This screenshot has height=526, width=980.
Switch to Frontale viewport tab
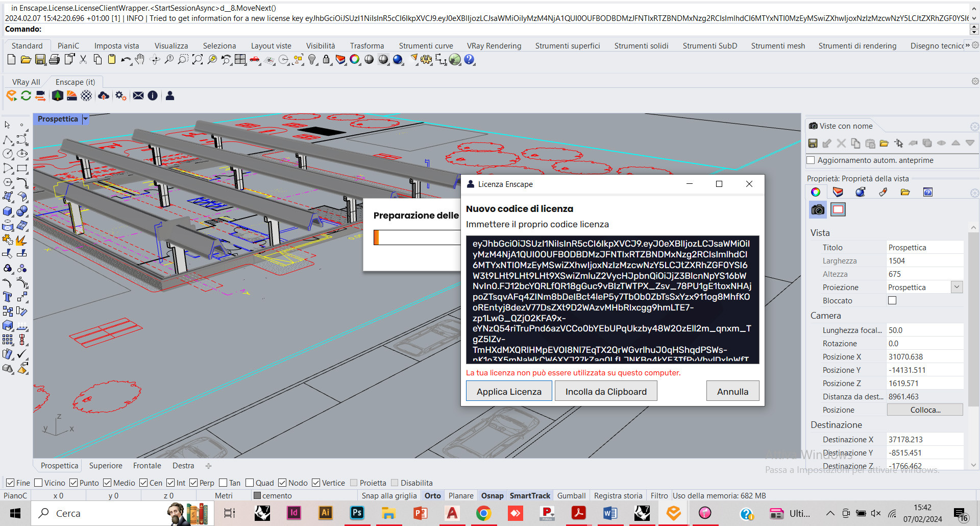click(147, 466)
